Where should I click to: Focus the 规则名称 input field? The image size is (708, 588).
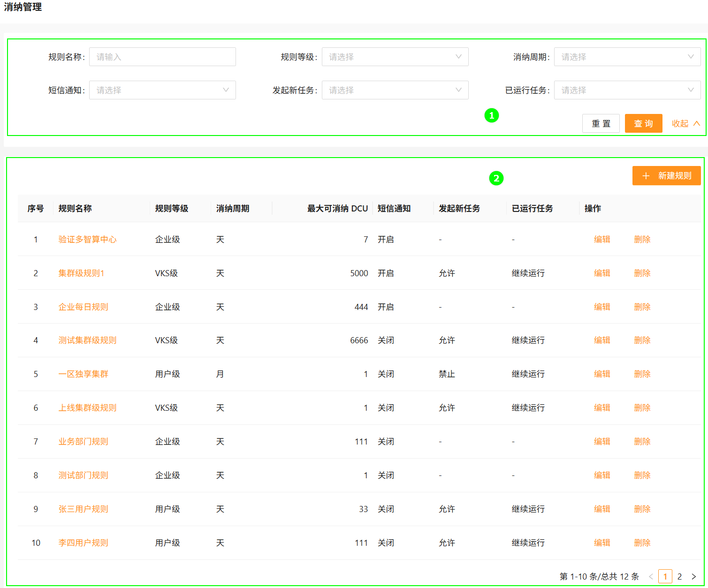pyautogui.click(x=162, y=57)
